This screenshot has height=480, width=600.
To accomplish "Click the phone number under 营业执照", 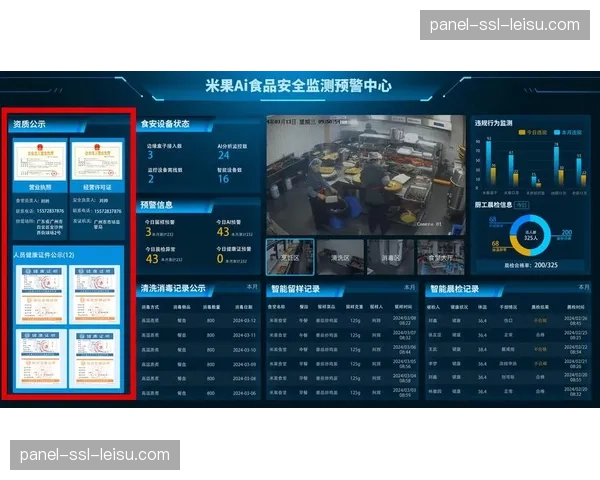I will [x=51, y=211].
